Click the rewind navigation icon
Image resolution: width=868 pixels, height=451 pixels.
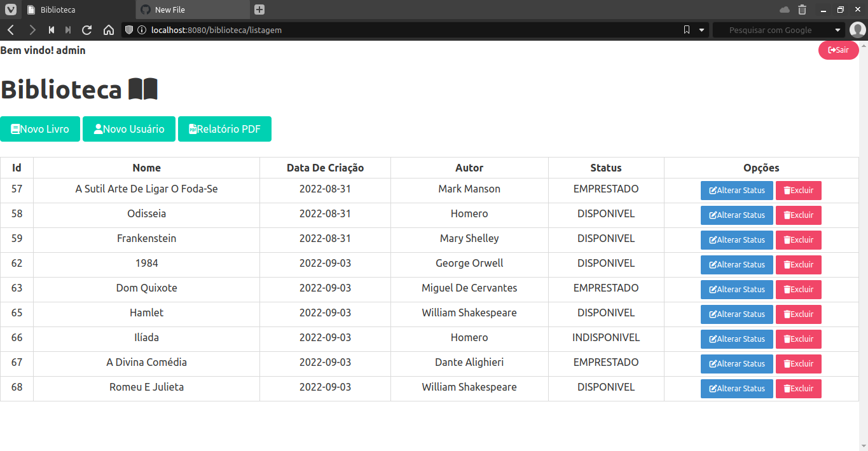point(51,29)
